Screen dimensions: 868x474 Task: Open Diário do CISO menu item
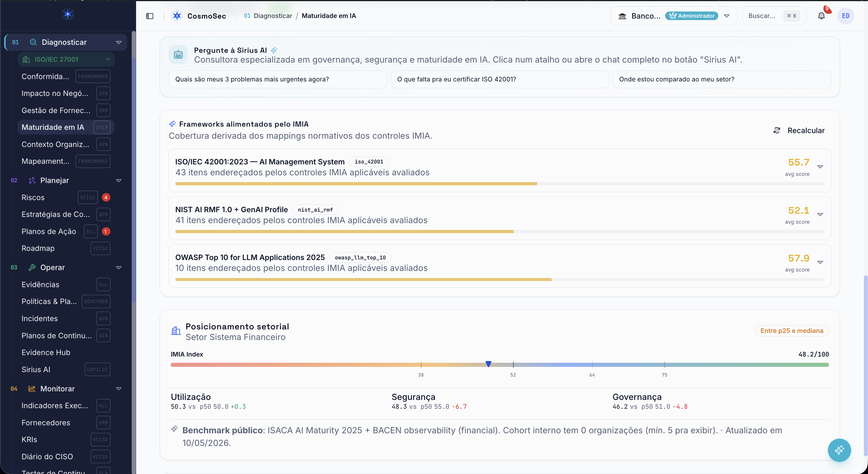[x=66, y=457]
